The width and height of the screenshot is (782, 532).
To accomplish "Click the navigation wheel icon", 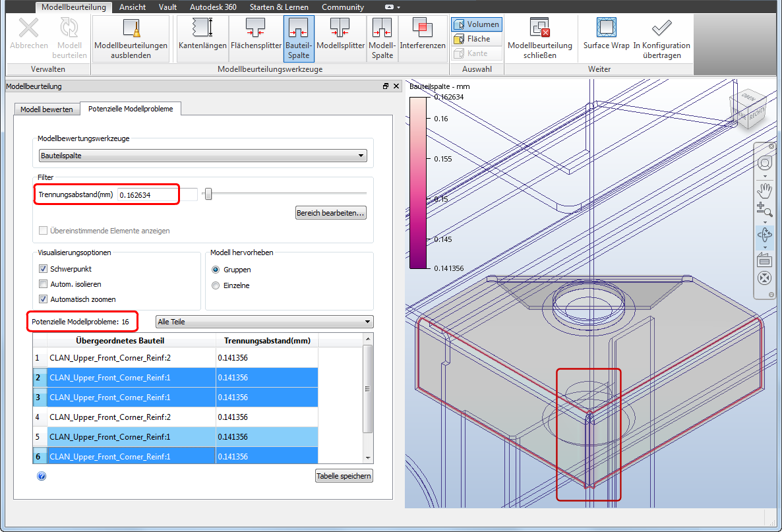I will 765,163.
